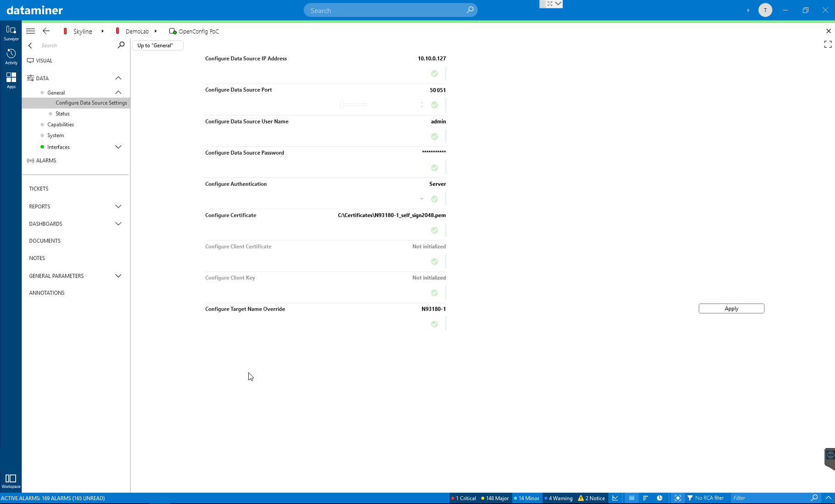Confirm the Data Source IP Address checkmark
The height and width of the screenshot is (504, 835).
(x=434, y=73)
